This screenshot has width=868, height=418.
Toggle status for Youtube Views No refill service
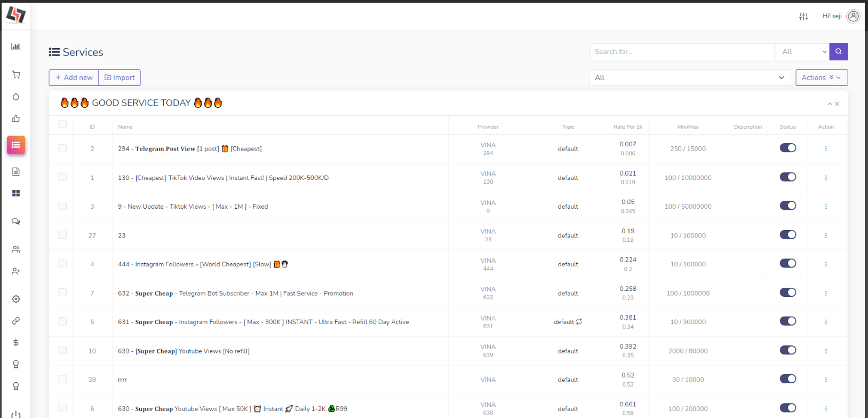click(787, 350)
